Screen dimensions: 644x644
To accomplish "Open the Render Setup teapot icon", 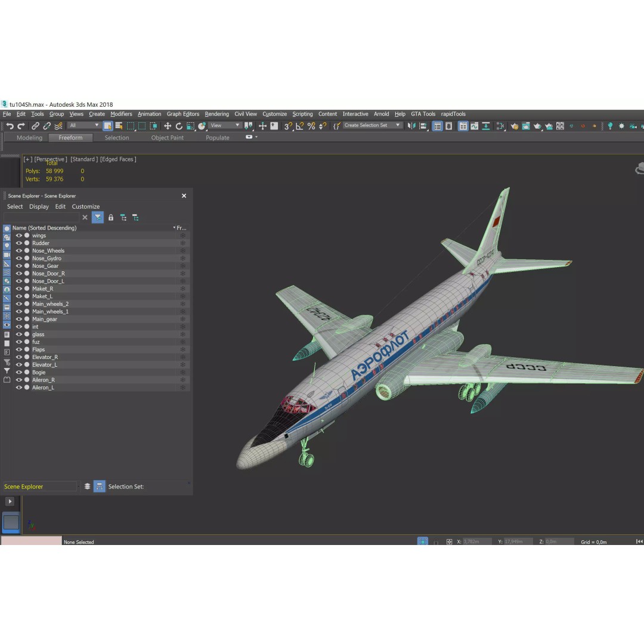I will tap(514, 126).
